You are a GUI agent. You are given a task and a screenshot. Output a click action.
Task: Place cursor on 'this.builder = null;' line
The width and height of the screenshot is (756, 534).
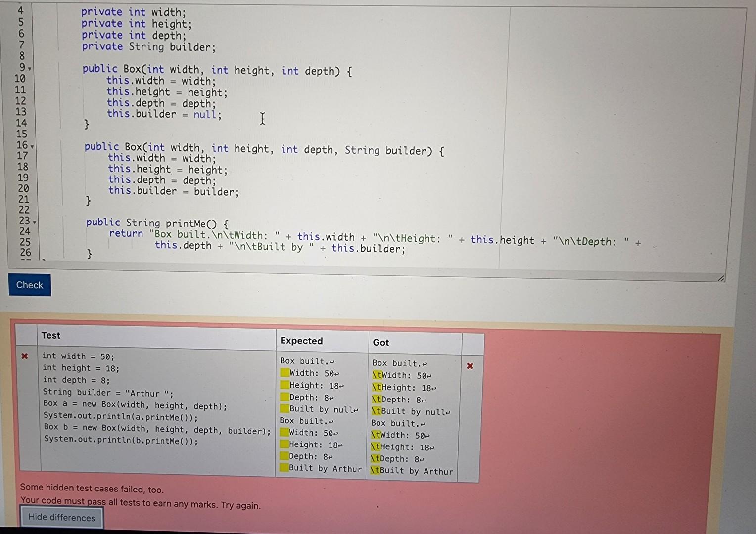point(163,114)
